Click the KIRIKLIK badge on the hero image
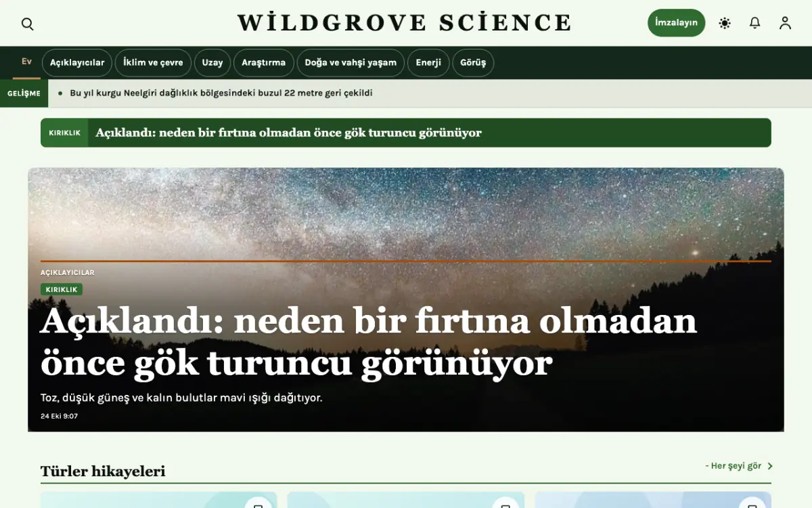This screenshot has height=508, width=812. [x=62, y=289]
